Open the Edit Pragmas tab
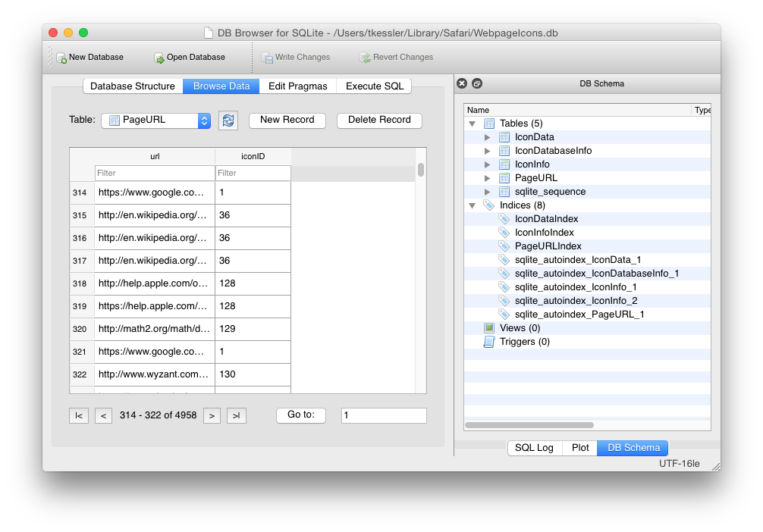 tap(298, 86)
